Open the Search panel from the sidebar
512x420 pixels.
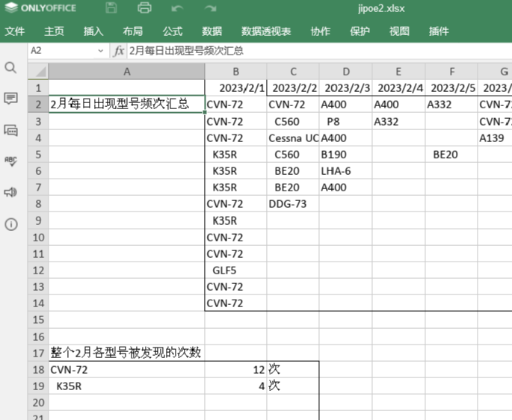(x=10, y=68)
